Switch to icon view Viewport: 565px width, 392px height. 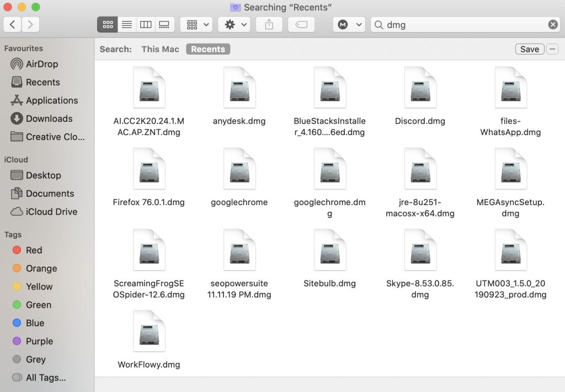click(x=108, y=24)
